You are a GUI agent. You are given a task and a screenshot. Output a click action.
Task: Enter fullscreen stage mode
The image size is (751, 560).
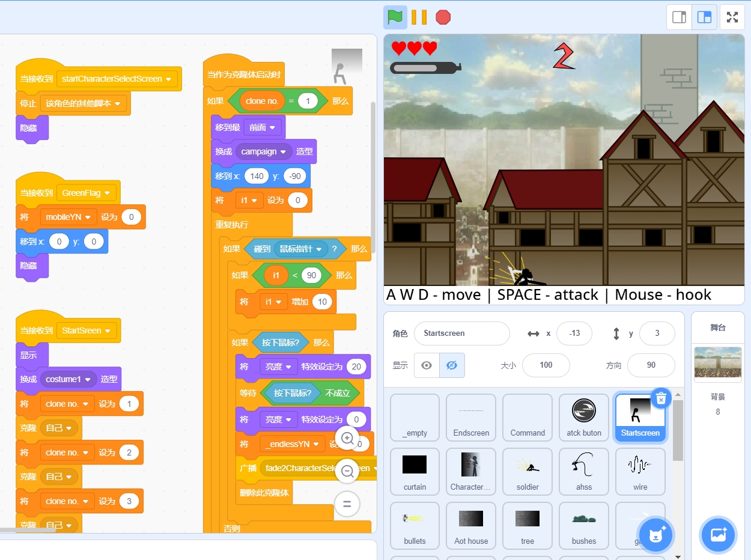(x=732, y=17)
